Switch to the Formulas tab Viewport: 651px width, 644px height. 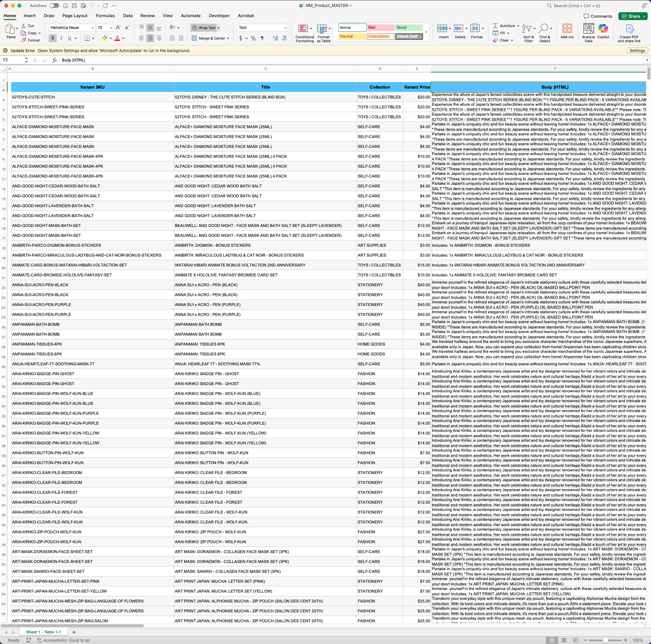point(105,15)
